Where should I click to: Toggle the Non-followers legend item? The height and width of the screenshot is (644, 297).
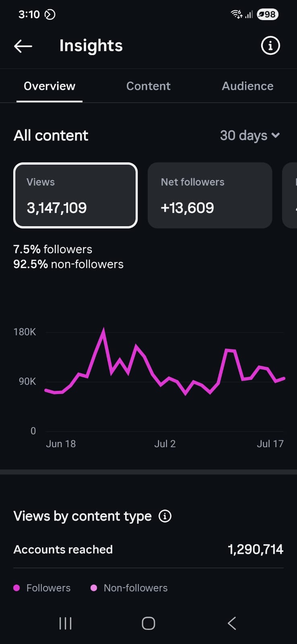(x=129, y=588)
